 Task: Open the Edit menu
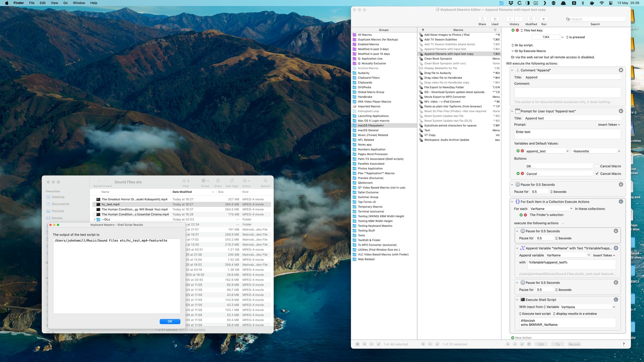(43, 3)
